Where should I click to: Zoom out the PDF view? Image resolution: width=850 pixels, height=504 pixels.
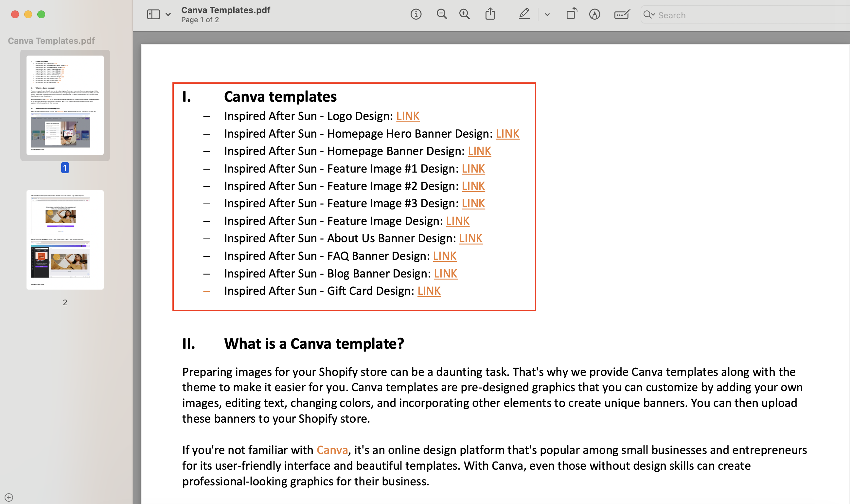[x=441, y=14]
